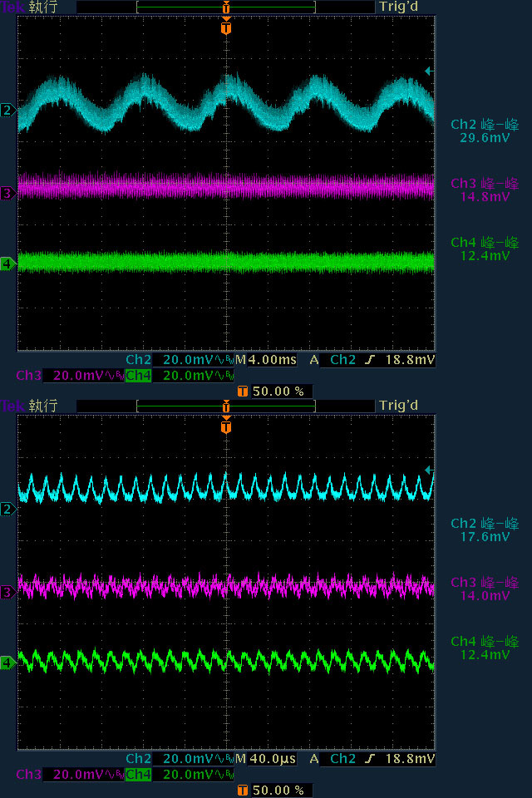This screenshot has width=532, height=798.
Task: Click the M 40.0µs timebase readout
Action: pyautogui.click(x=266, y=759)
